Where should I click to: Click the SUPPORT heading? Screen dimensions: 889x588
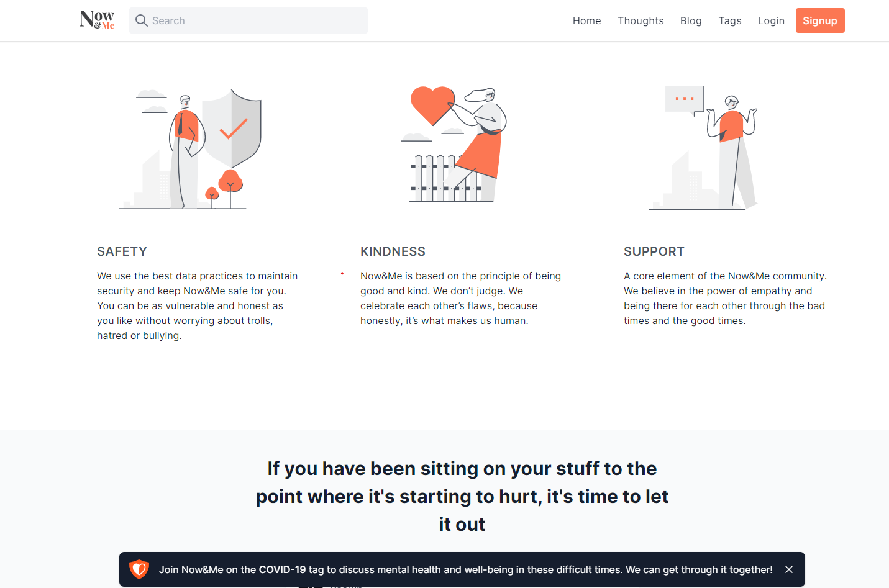pos(654,251)
